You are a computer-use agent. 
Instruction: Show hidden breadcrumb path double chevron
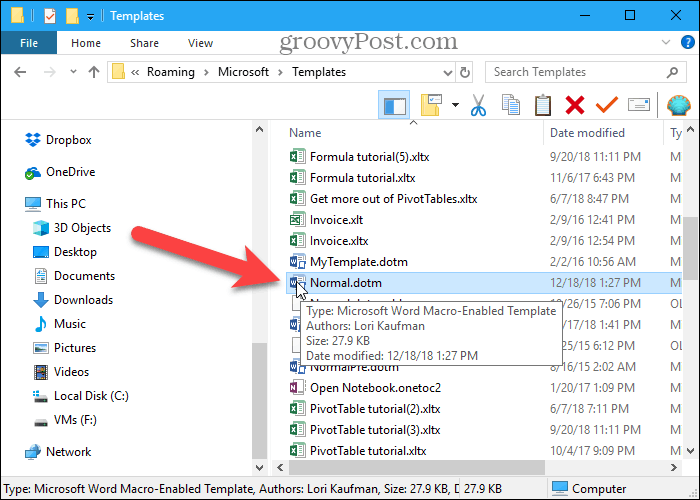[x=135, y=72]
